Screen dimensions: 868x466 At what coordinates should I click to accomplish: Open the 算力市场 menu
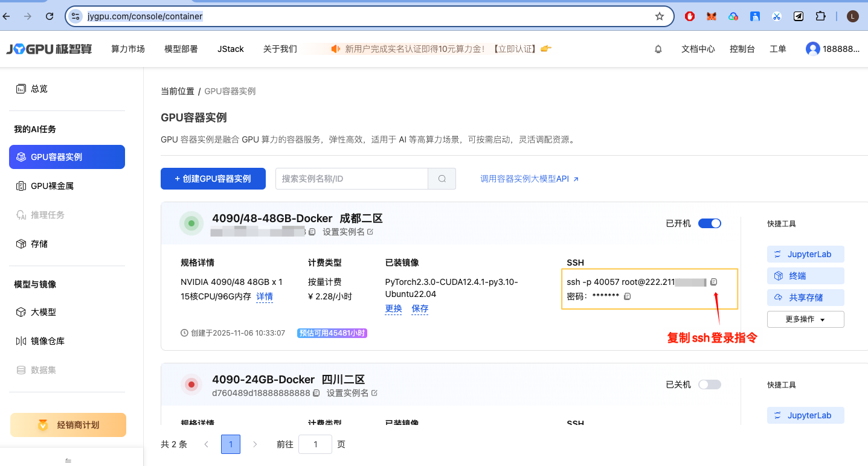click(x=128, y=49)
